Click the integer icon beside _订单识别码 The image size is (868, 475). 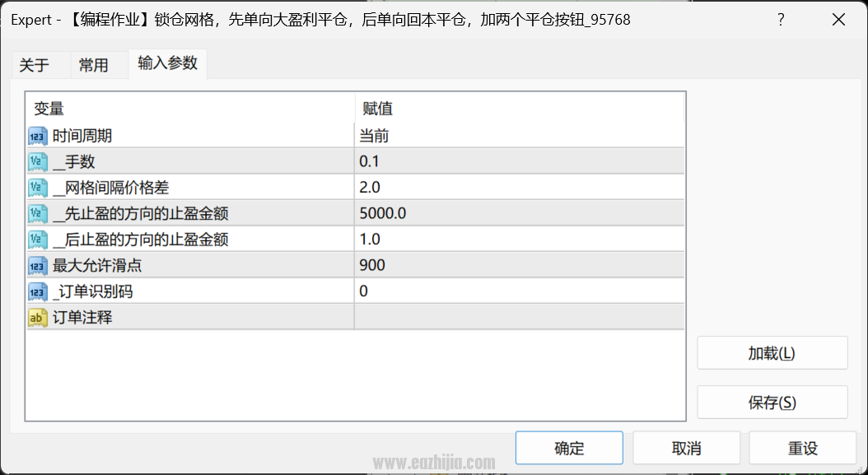[x=38, y=291]
